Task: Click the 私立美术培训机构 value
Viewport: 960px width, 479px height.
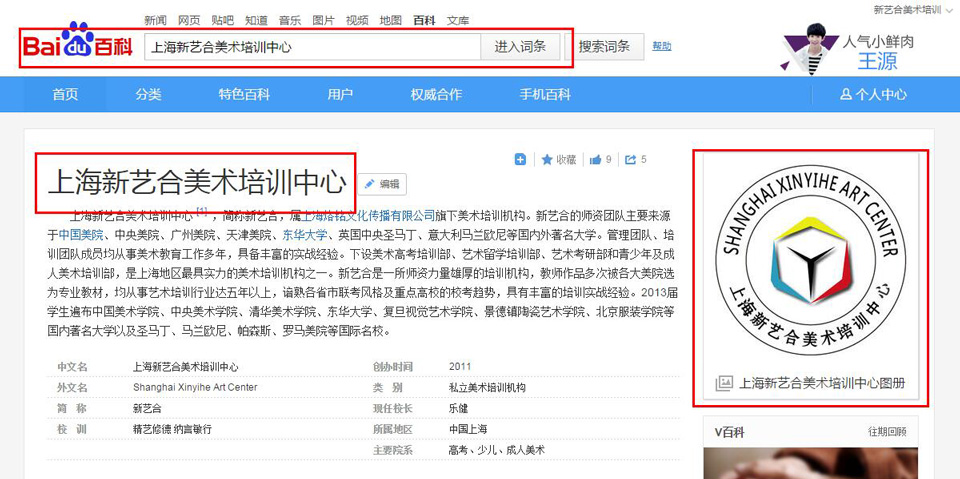Action: [487, 388]
